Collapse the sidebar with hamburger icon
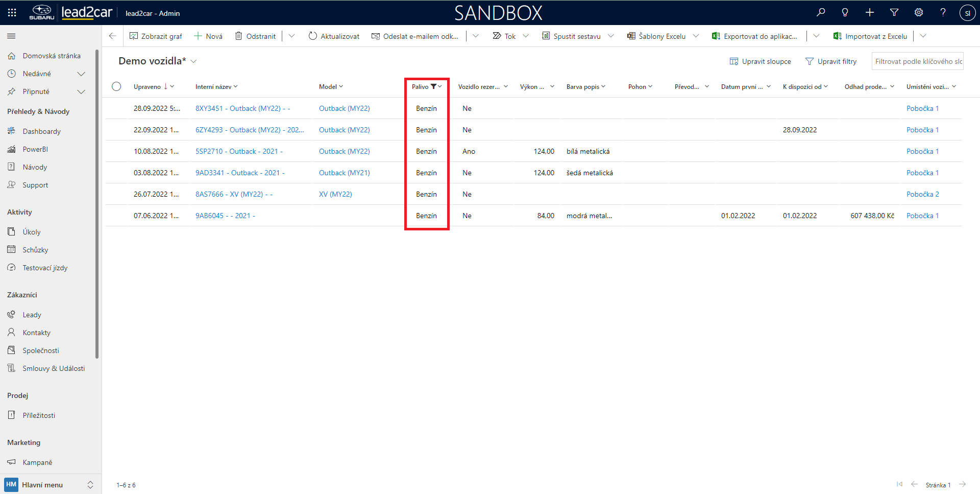 11,36
